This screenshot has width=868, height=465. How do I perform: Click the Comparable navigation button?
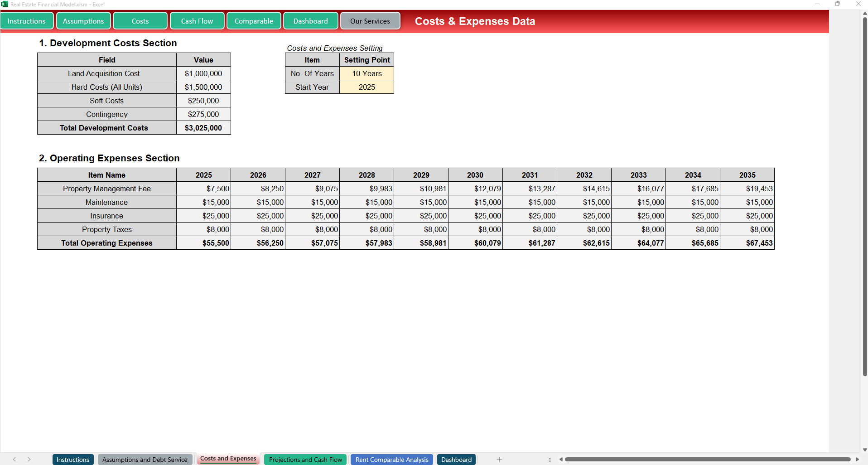click(x=254, y=21)
